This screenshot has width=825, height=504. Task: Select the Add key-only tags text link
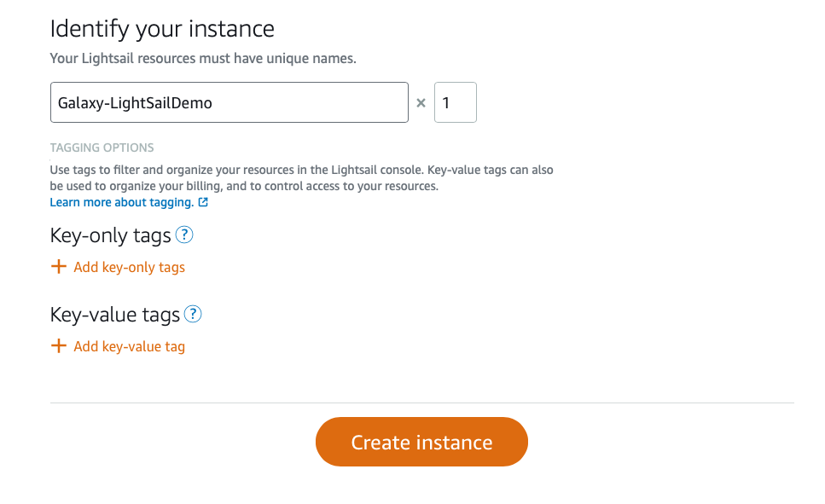click(x=130, y=267)
